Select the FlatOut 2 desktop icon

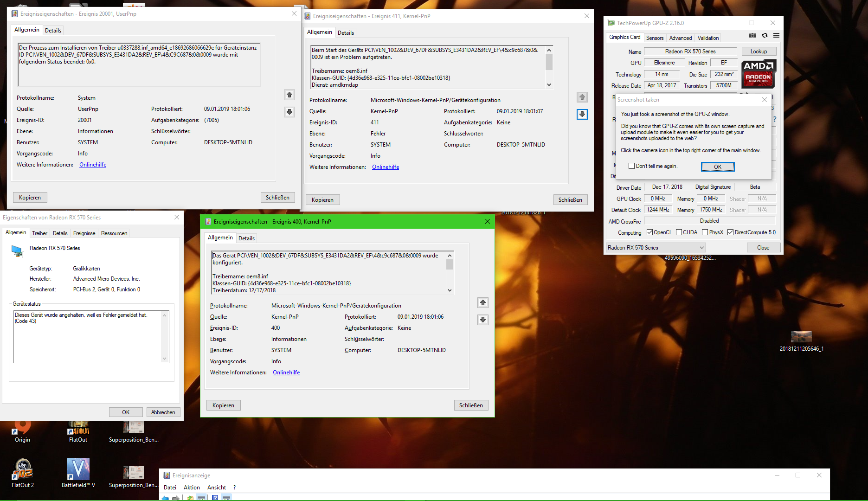click(x=23, y=473)
